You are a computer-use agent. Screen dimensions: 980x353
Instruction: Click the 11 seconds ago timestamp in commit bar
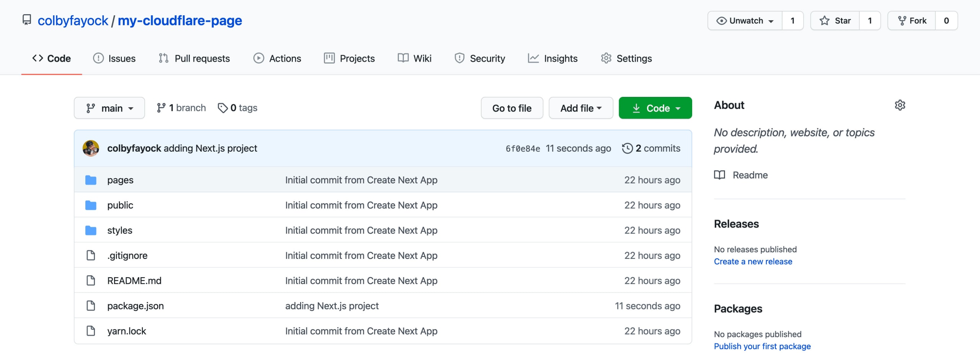[578, 148]
